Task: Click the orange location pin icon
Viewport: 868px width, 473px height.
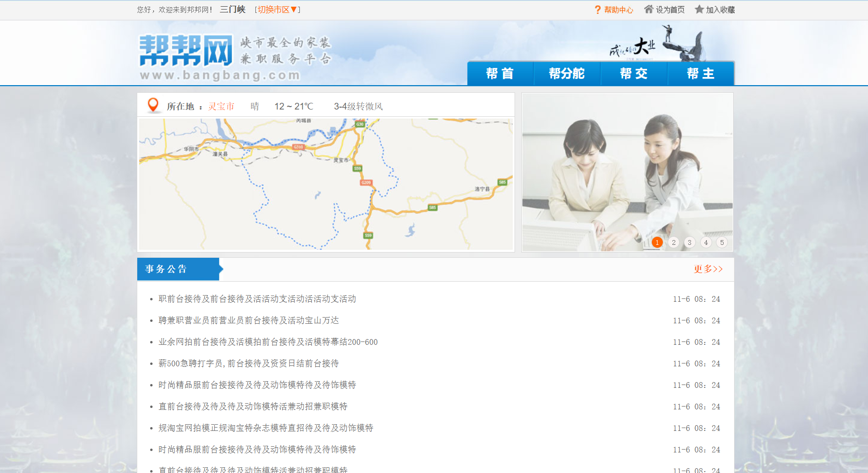Action: [x=153, y=105]
